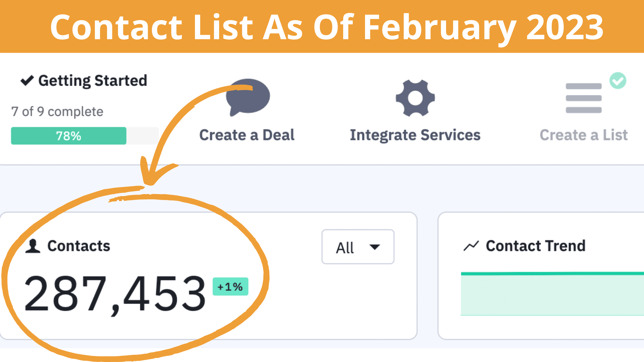
Task: Click the Contacts person icon
Action: coord(33,246)
